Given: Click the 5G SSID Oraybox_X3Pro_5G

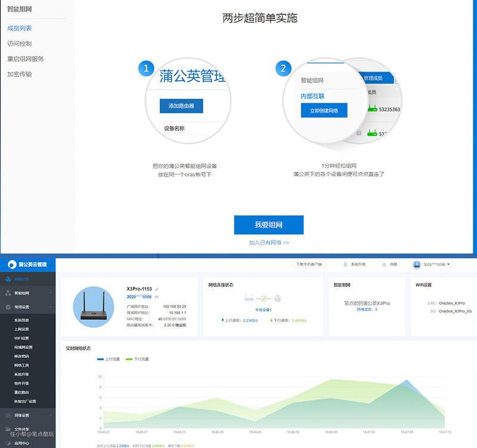Looking at the screenshot, I should pyautogui.click(x=455, y=311).
